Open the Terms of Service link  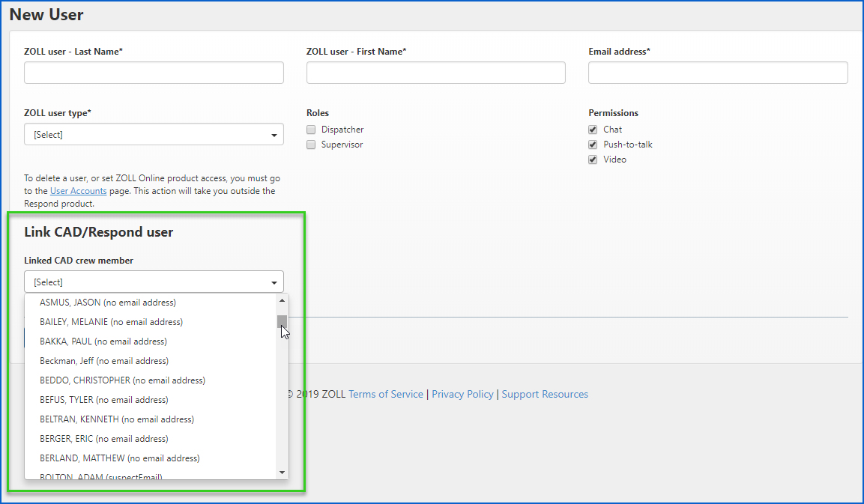pos(385,395)
